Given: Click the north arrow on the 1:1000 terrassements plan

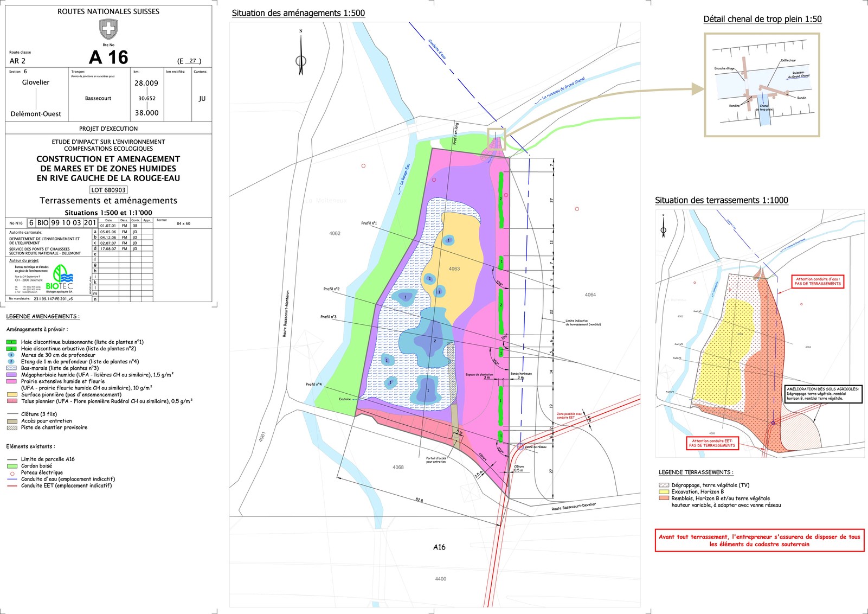Looking at the screenshot, I should 663,226.
